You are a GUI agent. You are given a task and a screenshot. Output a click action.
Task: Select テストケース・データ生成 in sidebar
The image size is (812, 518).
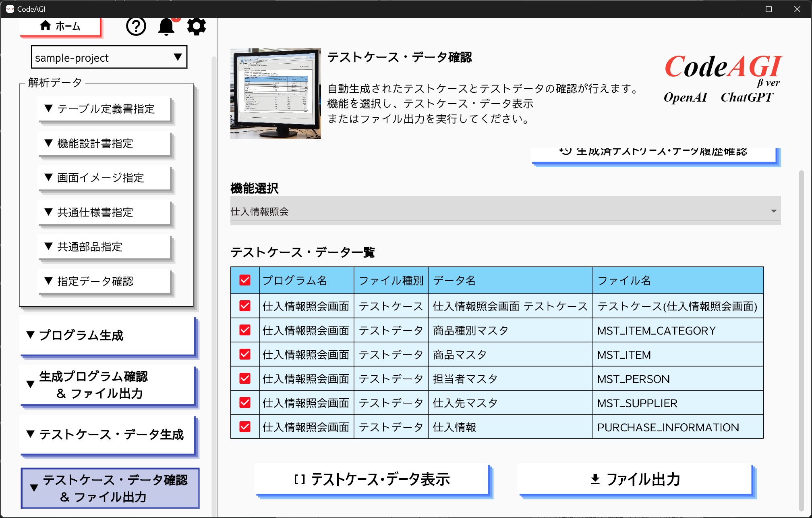pos(108,435)
